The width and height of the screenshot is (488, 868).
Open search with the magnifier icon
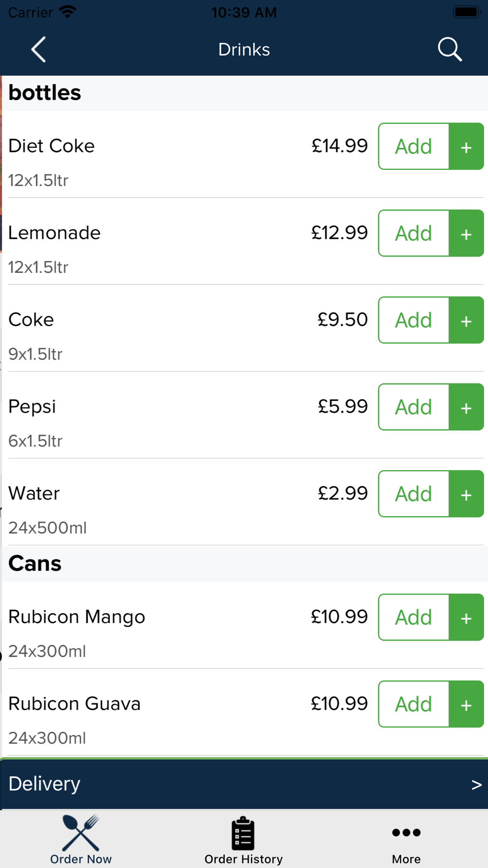[x=449, y=49]
